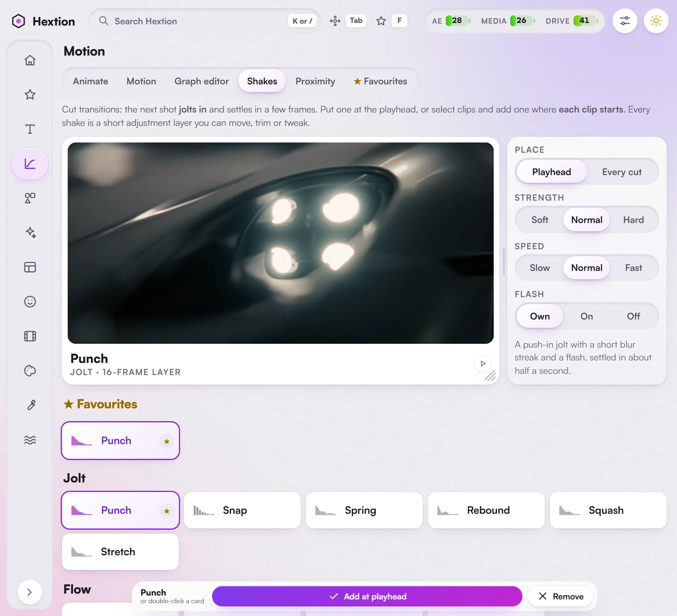This screenshot has width=677, height=616.
Task: Open the Text tool sidebar icon
Action: point(30,129)
